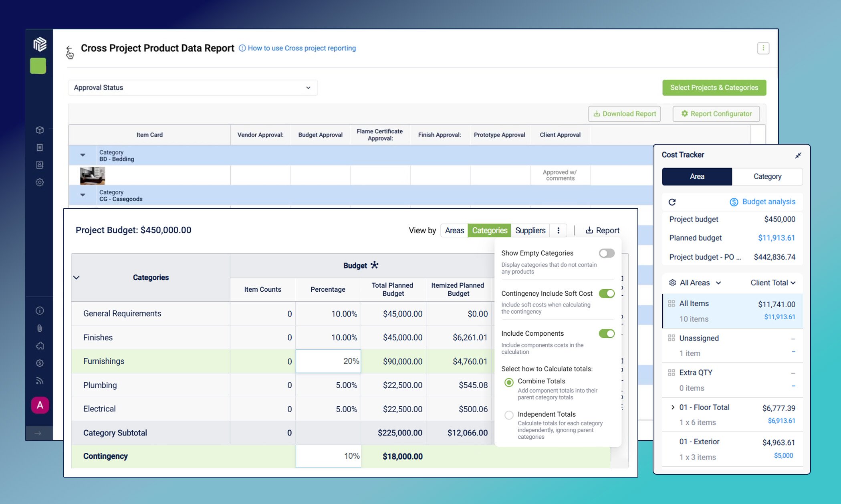Image resolution: width=841 pixels, height=504 pixels.
Task: Turn off Include Components toggle
Action: pyautogui.click(x=606, y=333)
